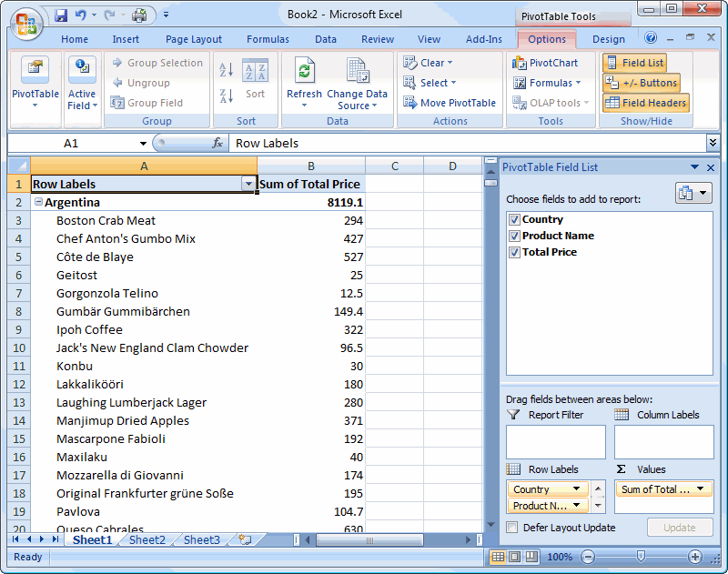Viewport: 728px width, 574px height.
Task: Click the Change Data Source icon
Action: [x=357, y=71]
